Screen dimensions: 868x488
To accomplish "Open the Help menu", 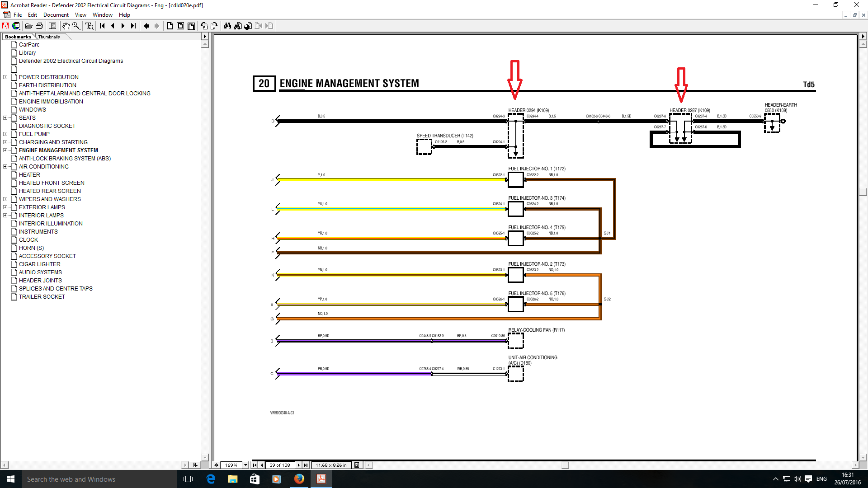I will pos(124,15).
